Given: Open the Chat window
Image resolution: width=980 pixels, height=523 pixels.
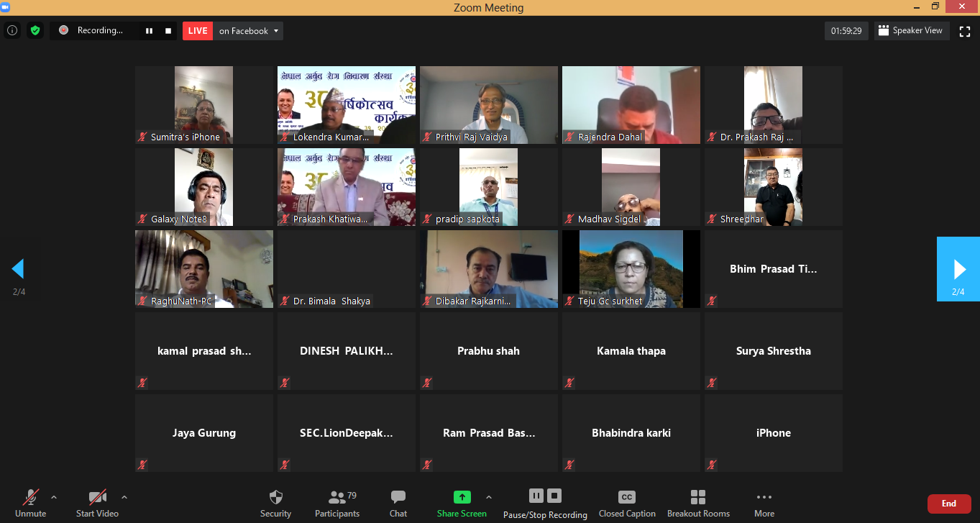Looking at the screenshot, I should click(x=398, y=504).
